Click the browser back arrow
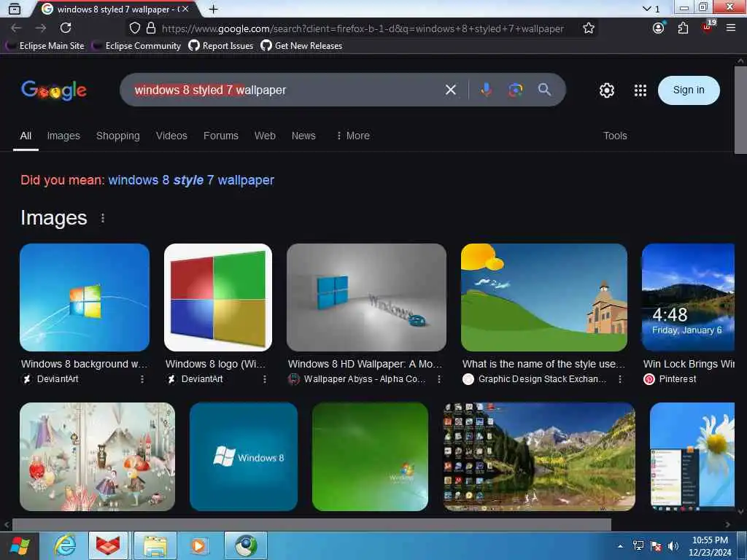The height and width of the screenshot is (560, 747). [x=16, y=28]
